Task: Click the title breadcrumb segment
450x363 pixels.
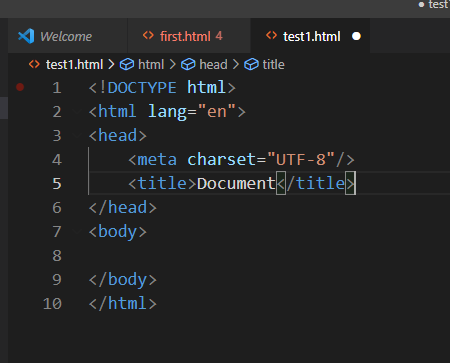Action: pos(273,64)
